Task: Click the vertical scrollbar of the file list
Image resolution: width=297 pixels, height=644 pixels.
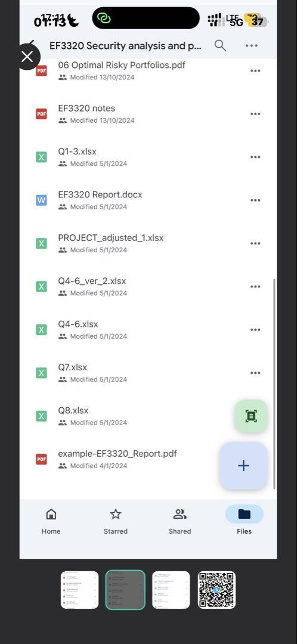Action: coord(274,383)
